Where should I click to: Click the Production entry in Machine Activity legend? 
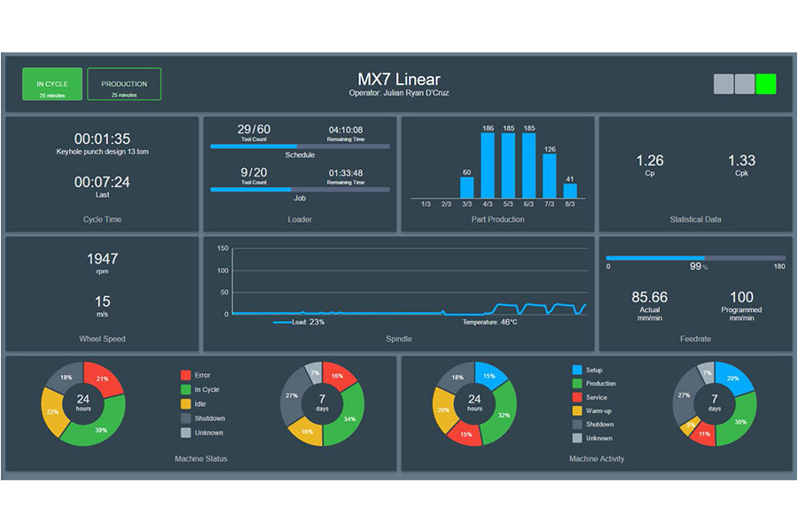tap(600, 384)
